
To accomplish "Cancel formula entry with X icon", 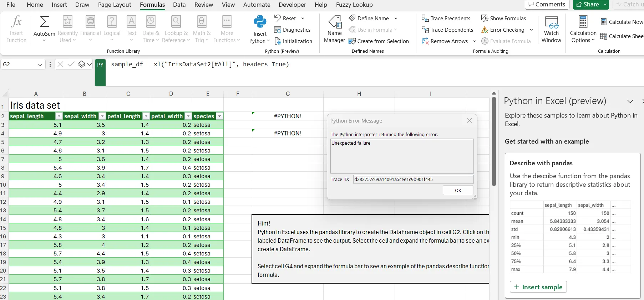I will pyautogui.click(x=60, y=64).
